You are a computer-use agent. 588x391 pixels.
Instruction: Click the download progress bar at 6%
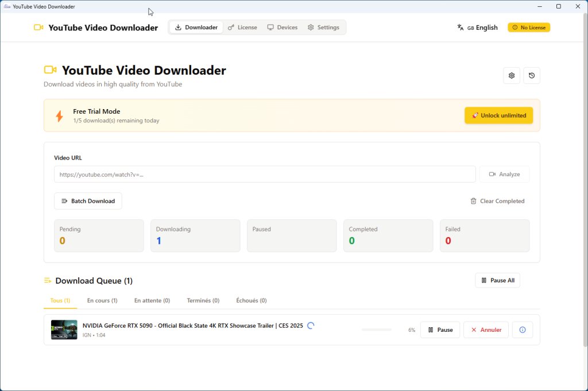377,330
